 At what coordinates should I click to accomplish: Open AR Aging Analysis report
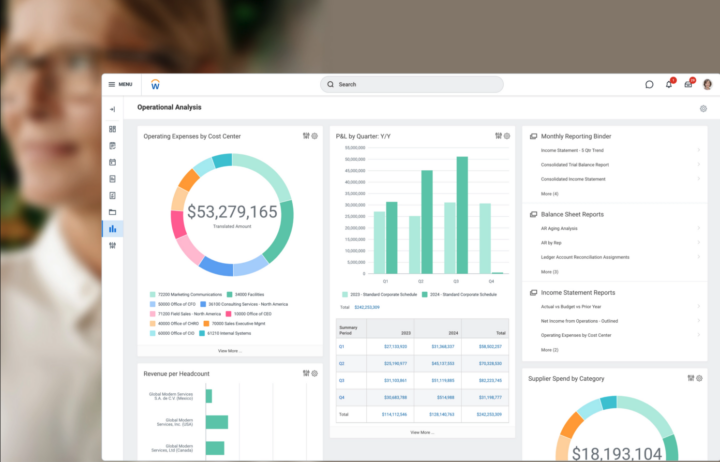[562, 229]
